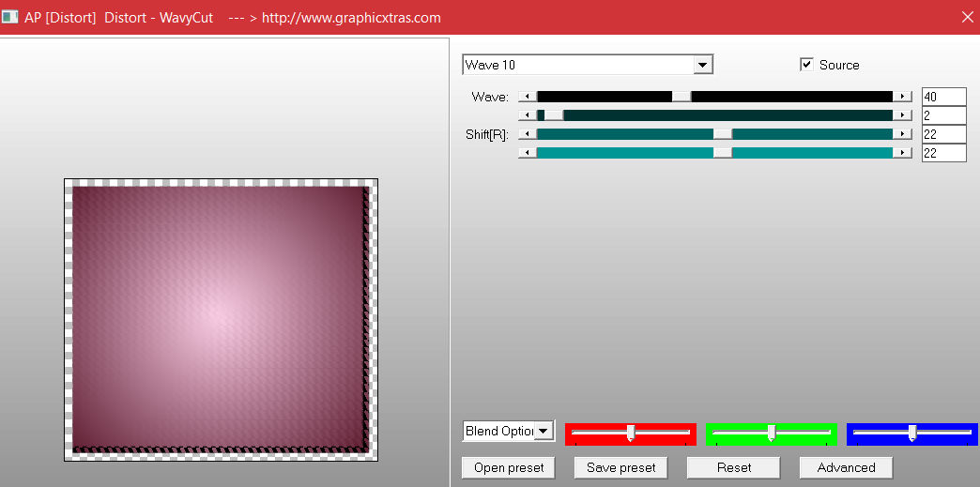Screen dimensions: 980x487
Task: Click the Wave slider right arrow
Action: click(902, 97)
